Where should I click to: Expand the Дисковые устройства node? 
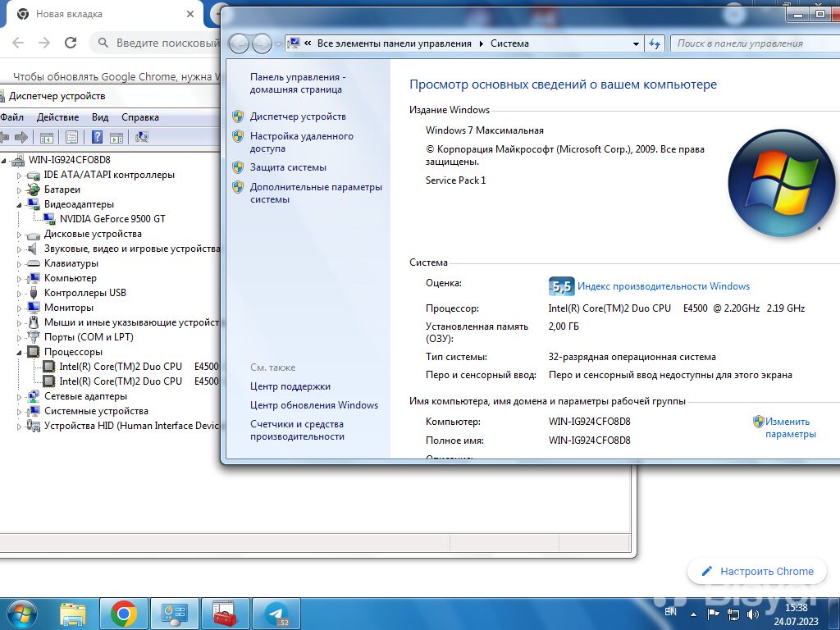tap(19, 234)
